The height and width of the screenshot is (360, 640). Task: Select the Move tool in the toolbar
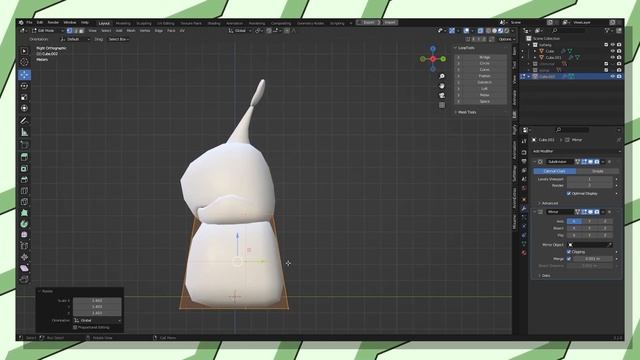tap(24, 75)
